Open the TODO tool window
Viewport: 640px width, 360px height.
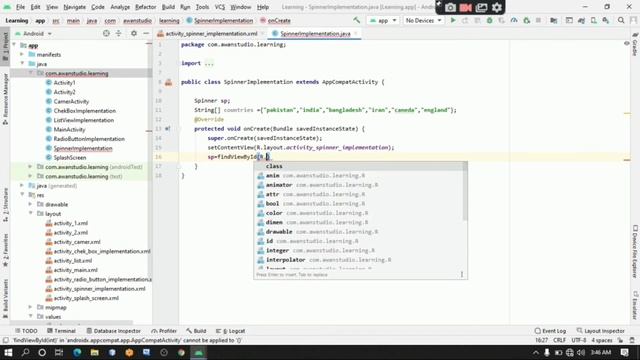[26, 331]
